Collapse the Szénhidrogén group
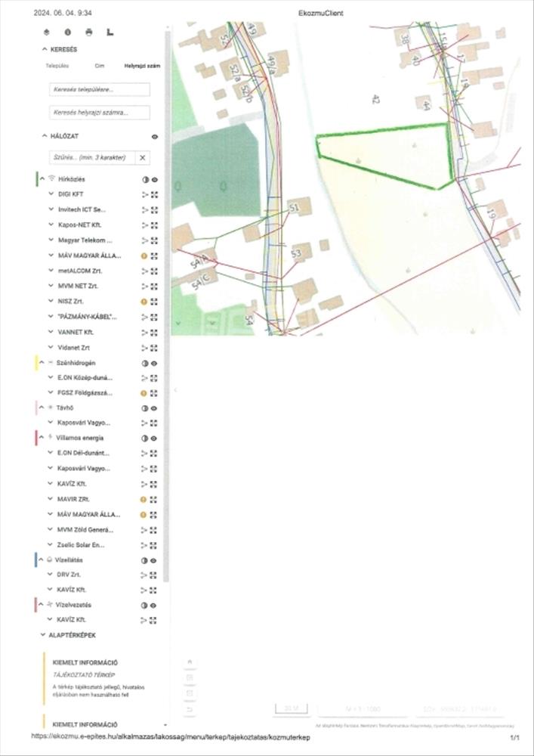 click(42, 363)
